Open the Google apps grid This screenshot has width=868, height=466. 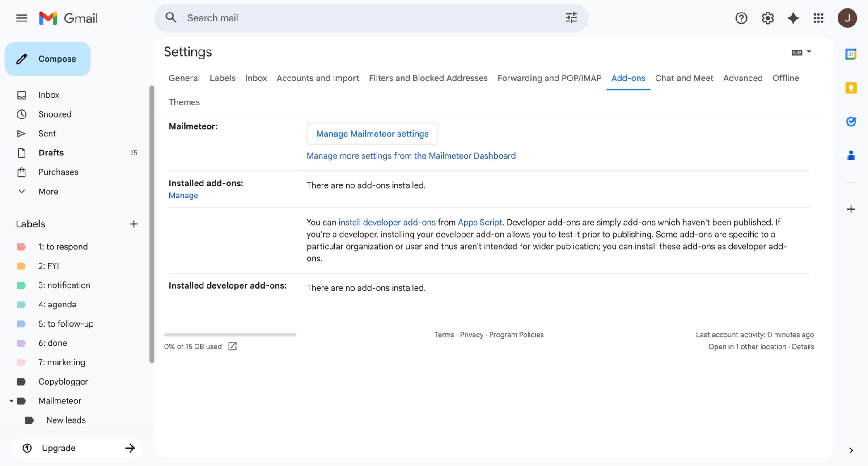pos(818,18)
